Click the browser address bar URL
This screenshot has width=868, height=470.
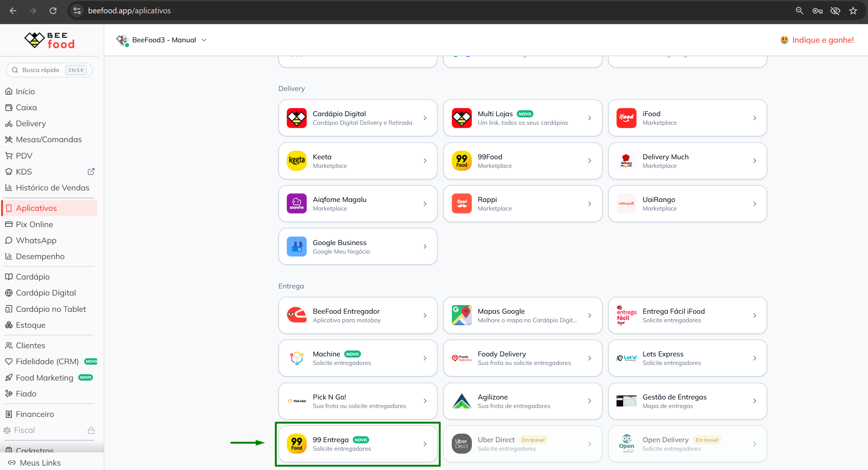point(129,11)
